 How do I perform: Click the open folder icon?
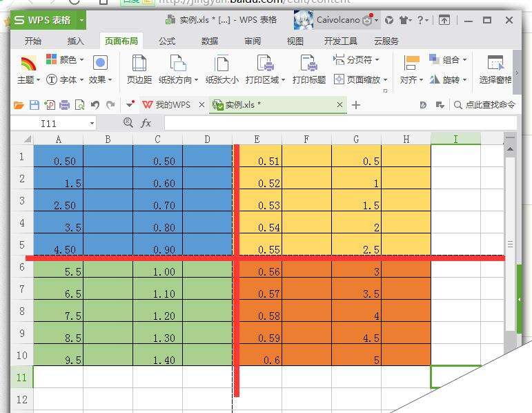(x=19, y=105)
